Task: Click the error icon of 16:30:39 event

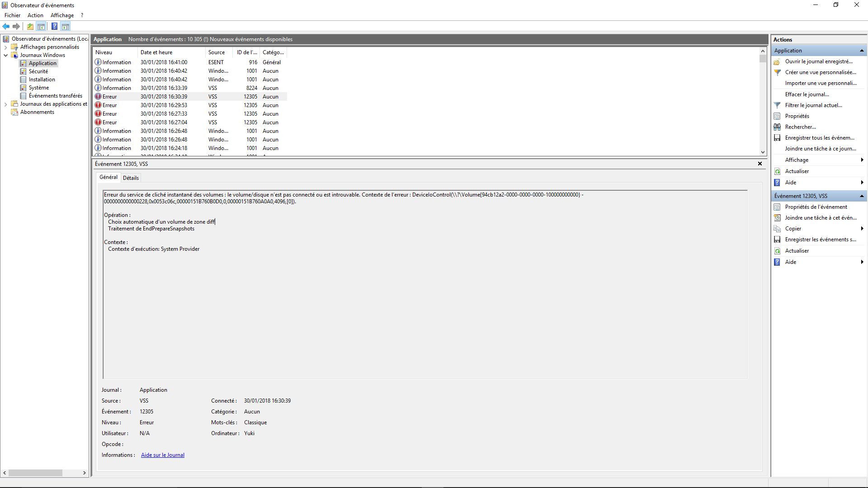Action: (98, 97)
